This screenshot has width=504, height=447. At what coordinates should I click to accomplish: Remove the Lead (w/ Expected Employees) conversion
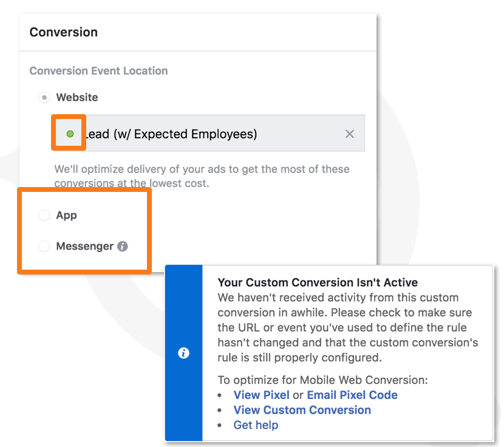[350, 134]
